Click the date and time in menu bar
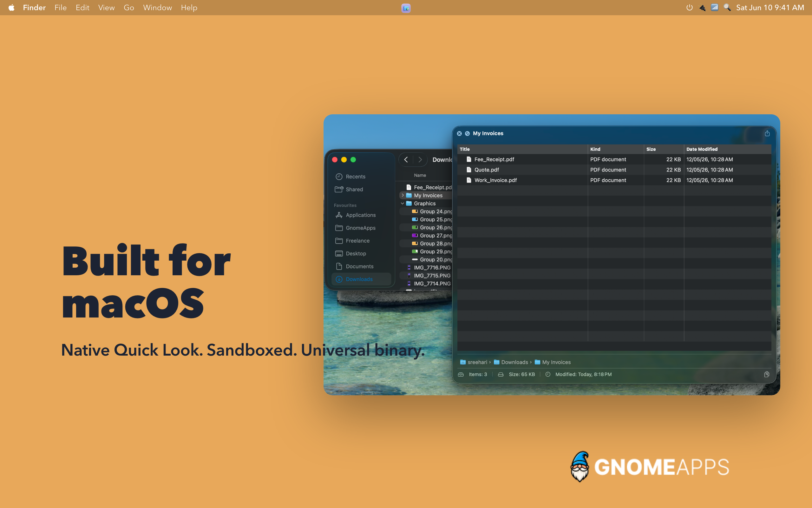Screen dimensions: 812x508 pos(770,7)
